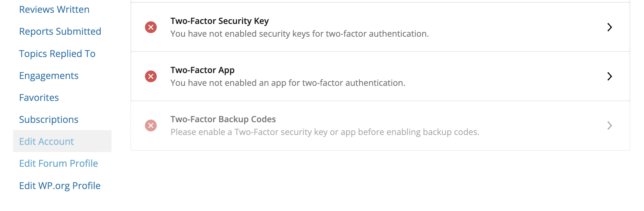Screen dimensions: 644x211
Task: Expand Two-Factor Backup Codes chevron arrow
Action: [x=610, y=125]
